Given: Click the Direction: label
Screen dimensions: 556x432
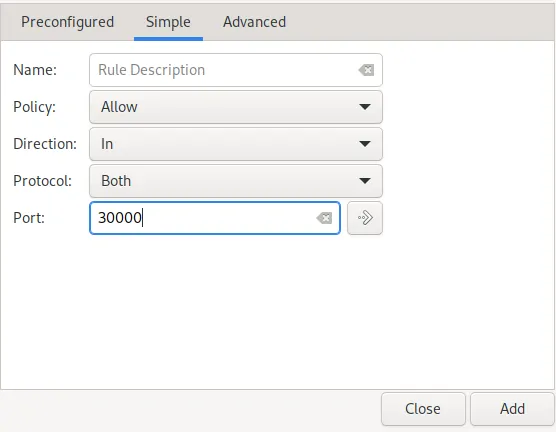Looking at the screenshot, I should pos(45,144).
